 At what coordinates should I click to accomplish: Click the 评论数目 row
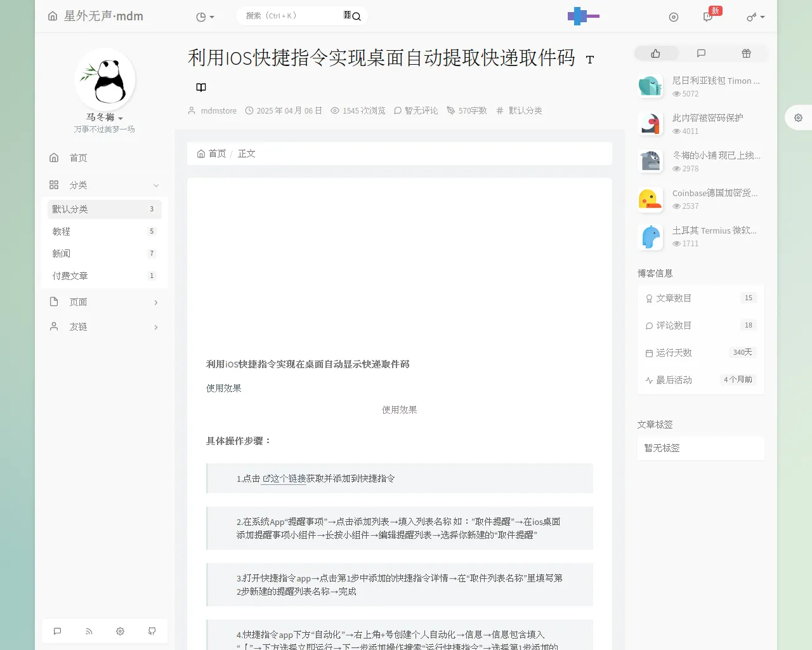click(x=701, y=326)
